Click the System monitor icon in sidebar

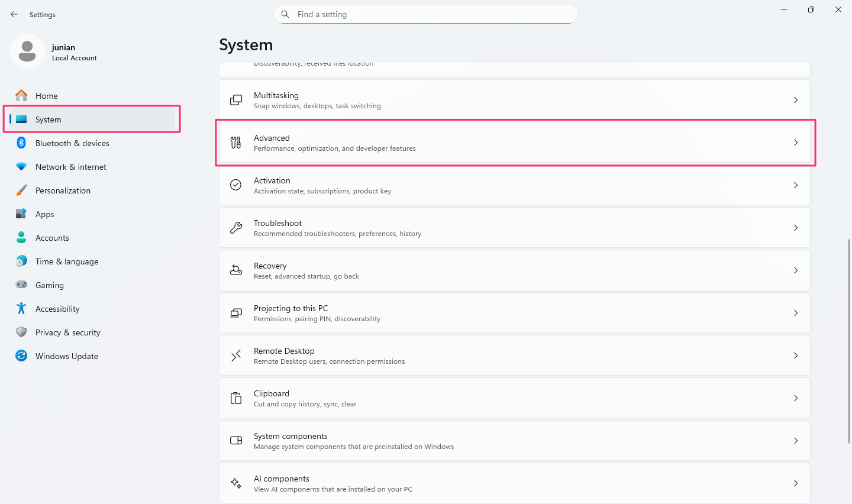[21, 119]
